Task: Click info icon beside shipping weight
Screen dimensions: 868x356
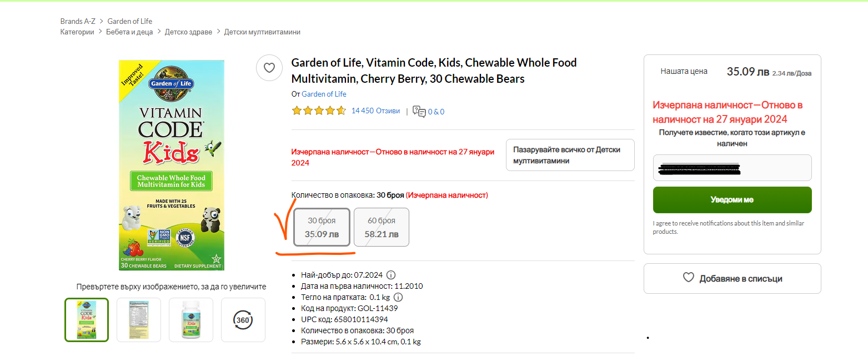Action: (x=398, y=297)
